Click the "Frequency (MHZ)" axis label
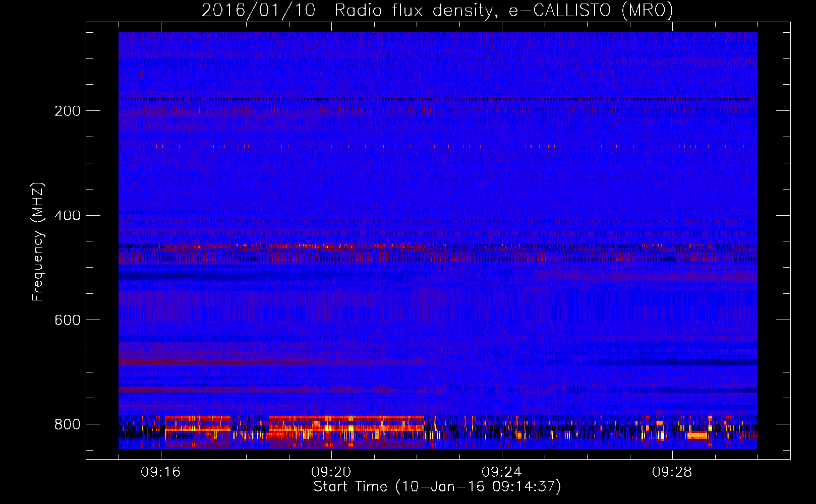 (38, 241)
